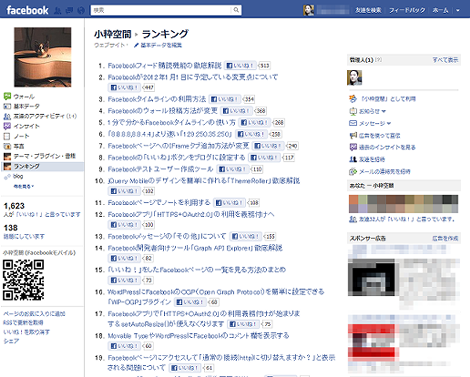Click the pencil edit basic info icon
The width and height of the screenshot is (470, 377).
136,45
